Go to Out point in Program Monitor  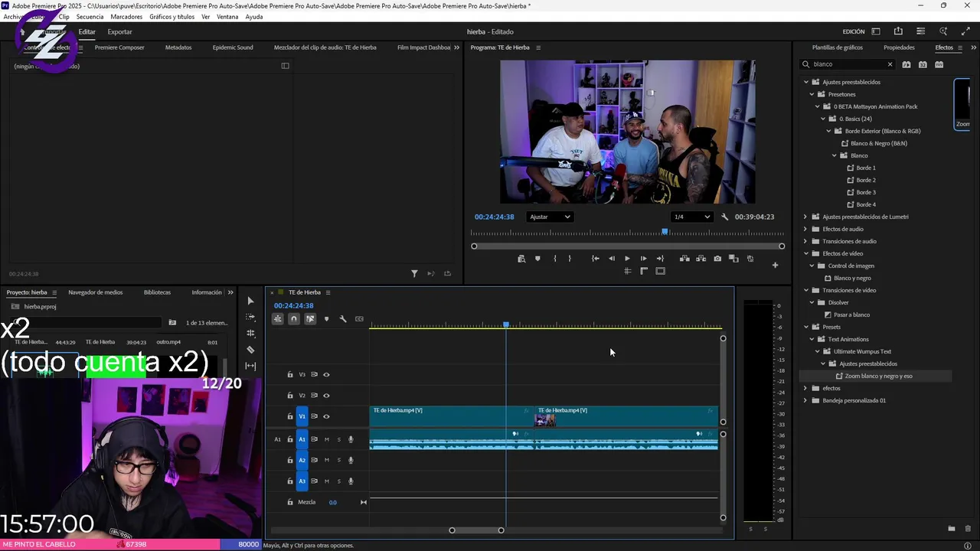tap(660, 259)
